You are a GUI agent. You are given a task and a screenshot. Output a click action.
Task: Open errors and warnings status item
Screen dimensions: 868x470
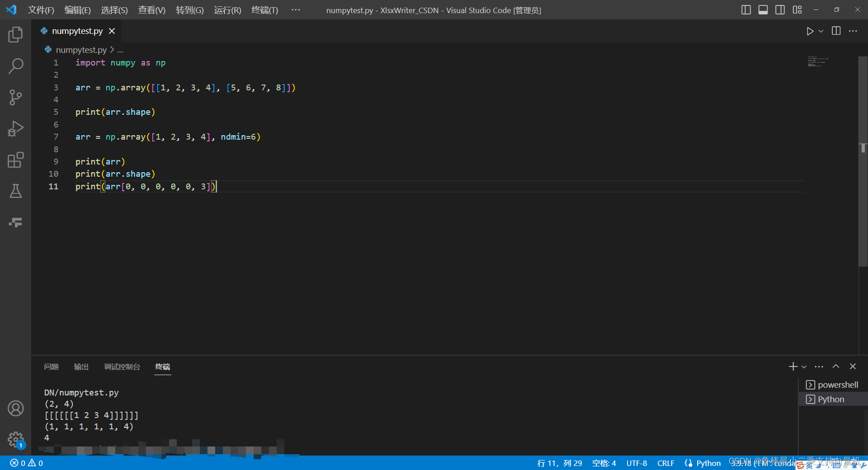[x=27, y=463]
